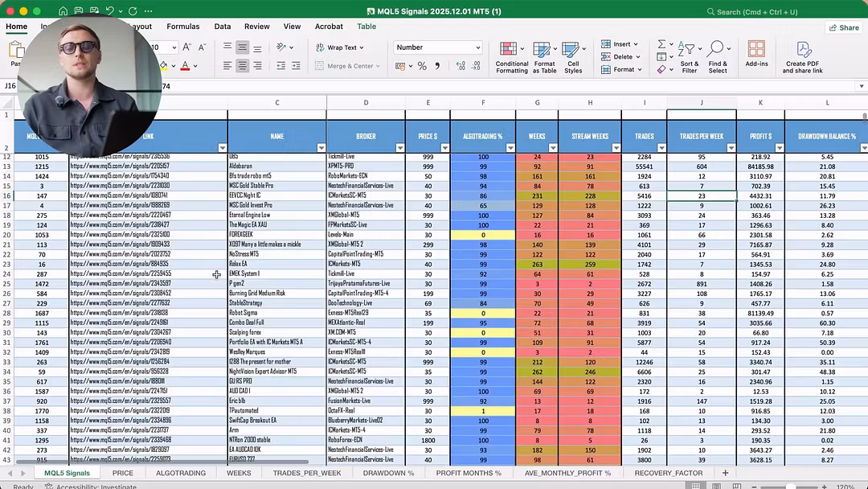This screenshot has height=489, width=868.
Task: Open the font color red swatch
Action: 185,66
